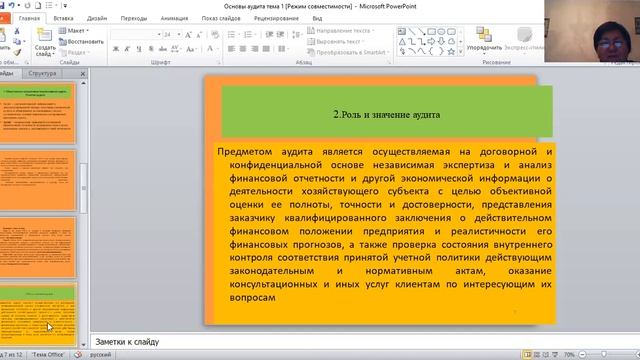Image resolution: width=640 pixels, height=360 pixels.
Task: Switch to the Дизайн tab
Action: pyautogui.click(x=97, y=18)
